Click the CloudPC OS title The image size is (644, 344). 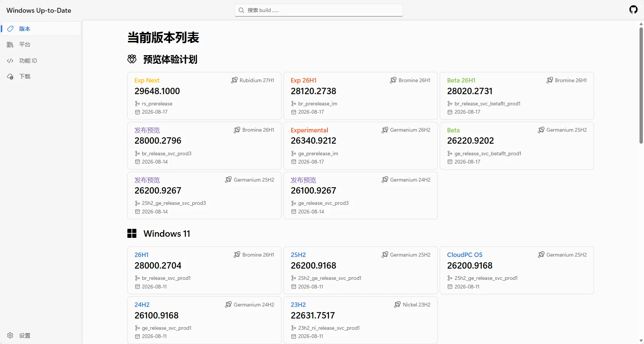[465, 255]
